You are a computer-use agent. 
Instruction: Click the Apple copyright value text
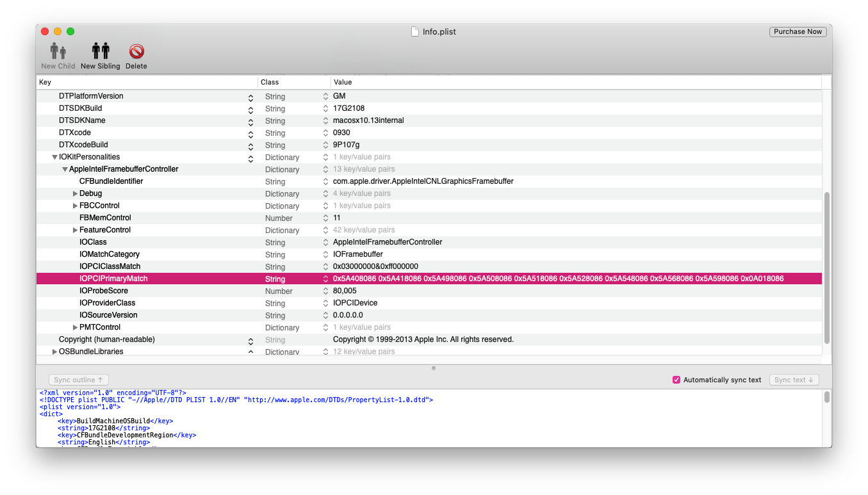point(423,339)
